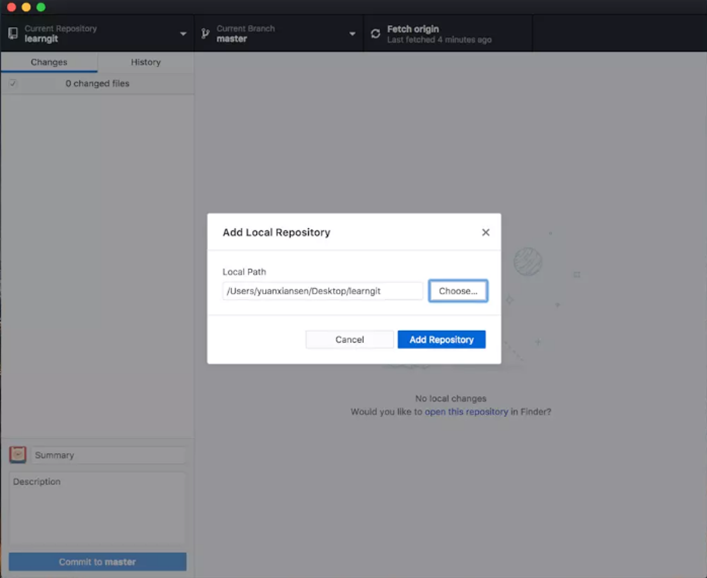Click the '0 changed files' label
This screenshot has width=707, height=578.
click(97, 83)
